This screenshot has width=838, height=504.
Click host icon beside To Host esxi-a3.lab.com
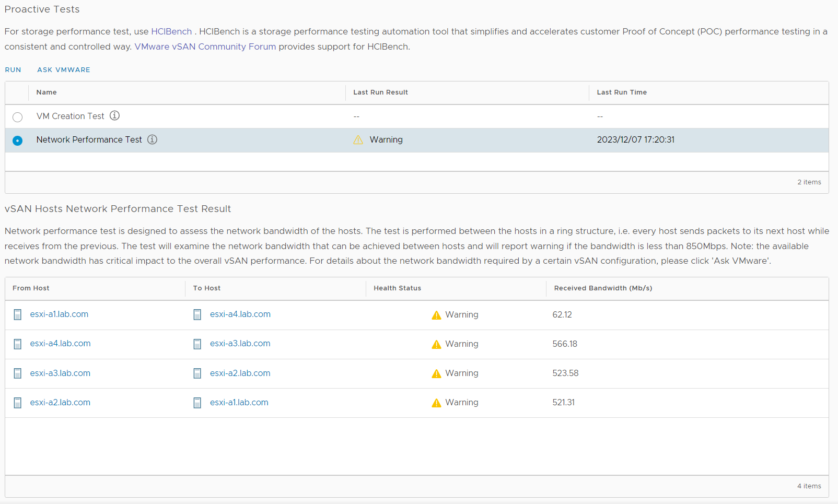pyautogui.click(x=197, y=344)
